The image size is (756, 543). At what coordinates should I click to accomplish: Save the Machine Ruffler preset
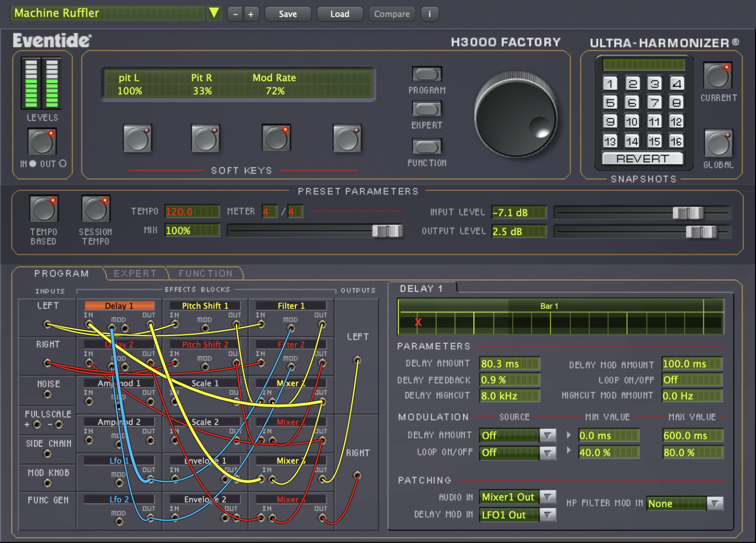click(x=287, y=14)
